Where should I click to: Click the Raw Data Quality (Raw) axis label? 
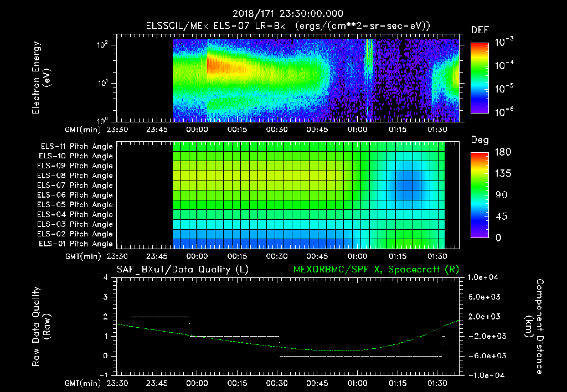click(x=41, y=327)
